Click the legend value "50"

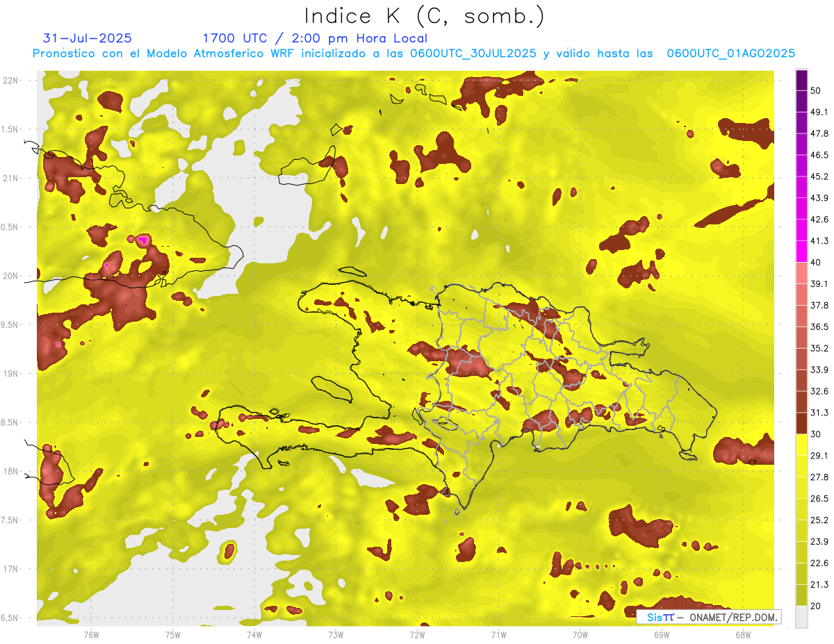816,90
